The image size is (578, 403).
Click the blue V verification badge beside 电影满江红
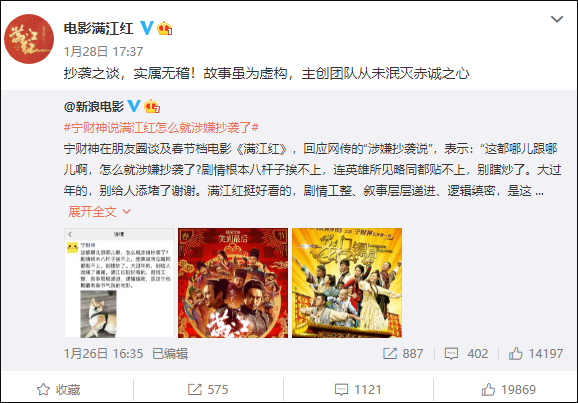click(x=147, y=28)
